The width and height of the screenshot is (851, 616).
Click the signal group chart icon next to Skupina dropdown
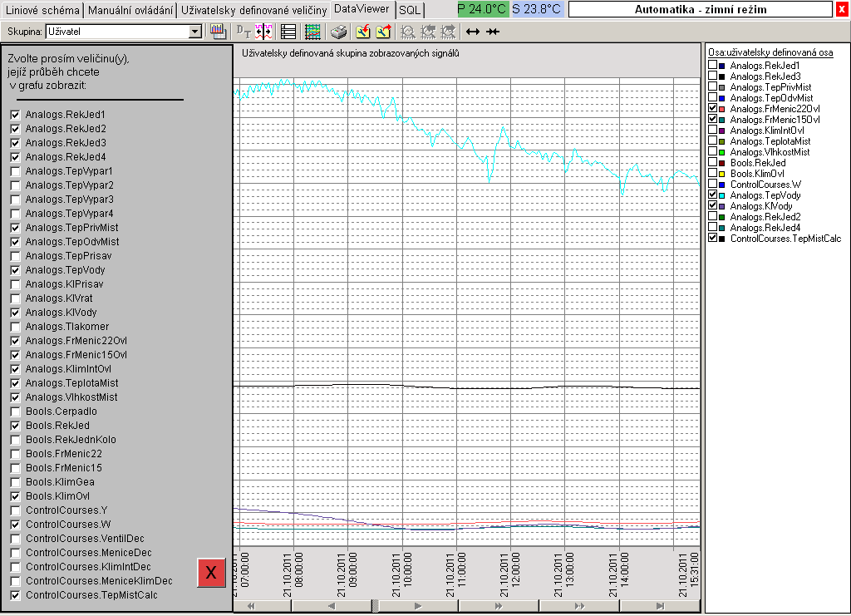click(x=218, y=32)
